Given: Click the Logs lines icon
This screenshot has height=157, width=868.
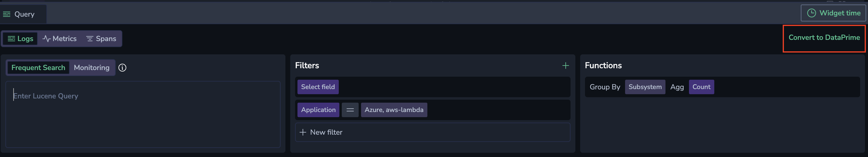Looking at the screenshot, I should [11, 39].
